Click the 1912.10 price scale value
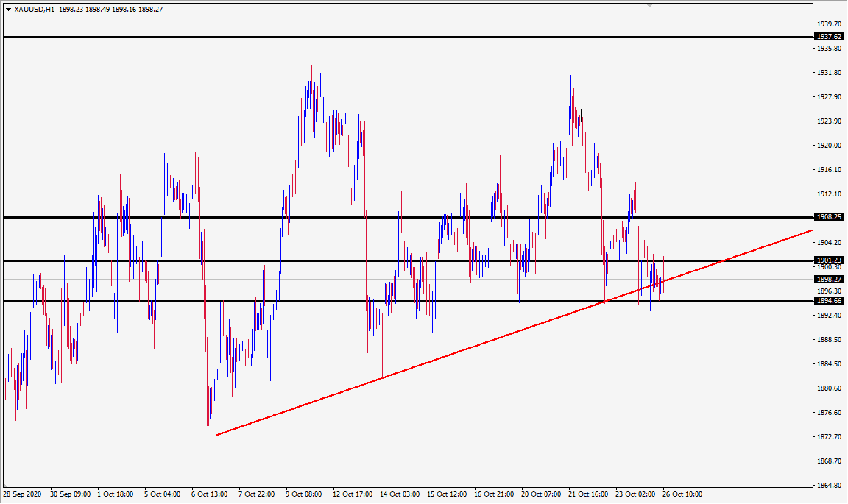The height and width of the screenshot is (504, 848). pos(829,194)
